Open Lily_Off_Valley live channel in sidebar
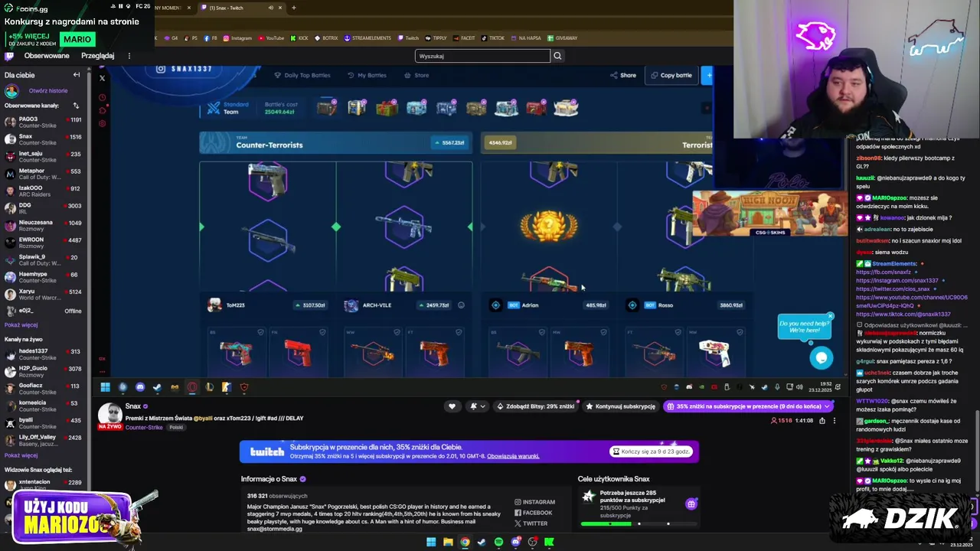Image resolution: width=980 pixels, height=551 pixels. 42,440
